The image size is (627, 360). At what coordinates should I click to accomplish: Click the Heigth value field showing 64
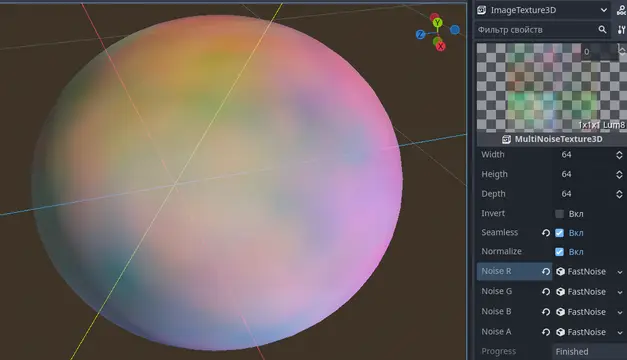coord(584,174)
